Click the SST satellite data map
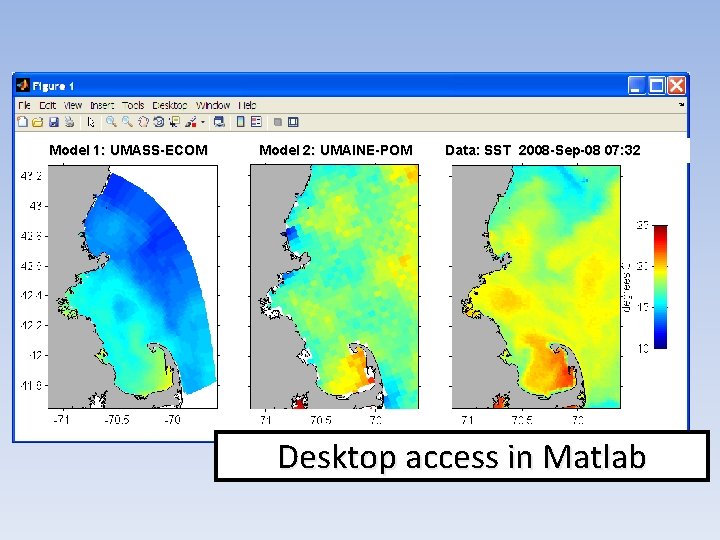 coord(536,287)
